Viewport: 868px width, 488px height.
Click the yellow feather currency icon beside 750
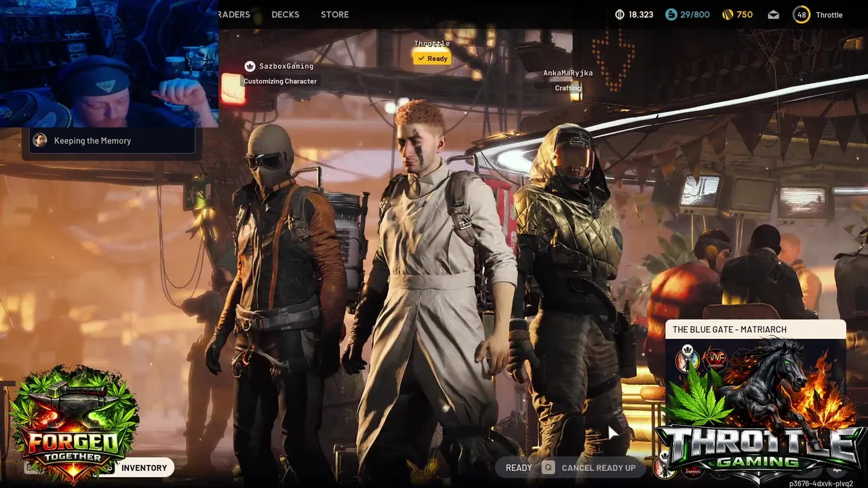pos(726,14)
